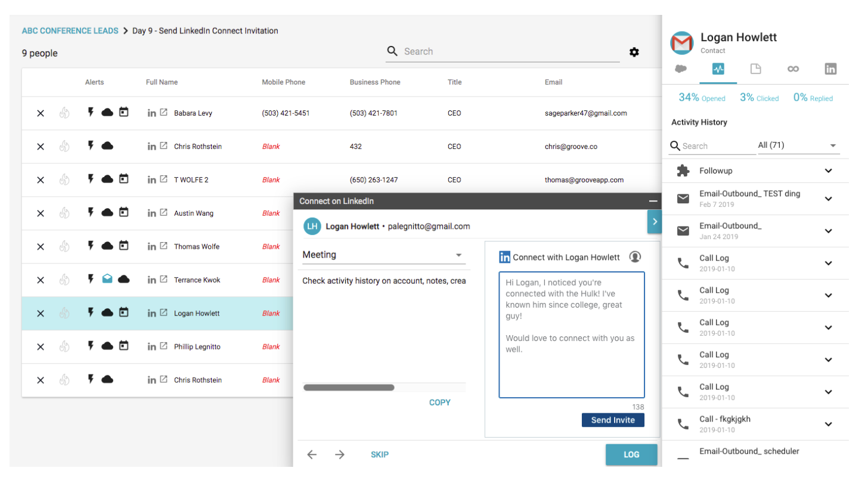The width and height of the screenshot is (868, 477).
Task: Expand the Followup activity entry
Action: coord(829,171)
